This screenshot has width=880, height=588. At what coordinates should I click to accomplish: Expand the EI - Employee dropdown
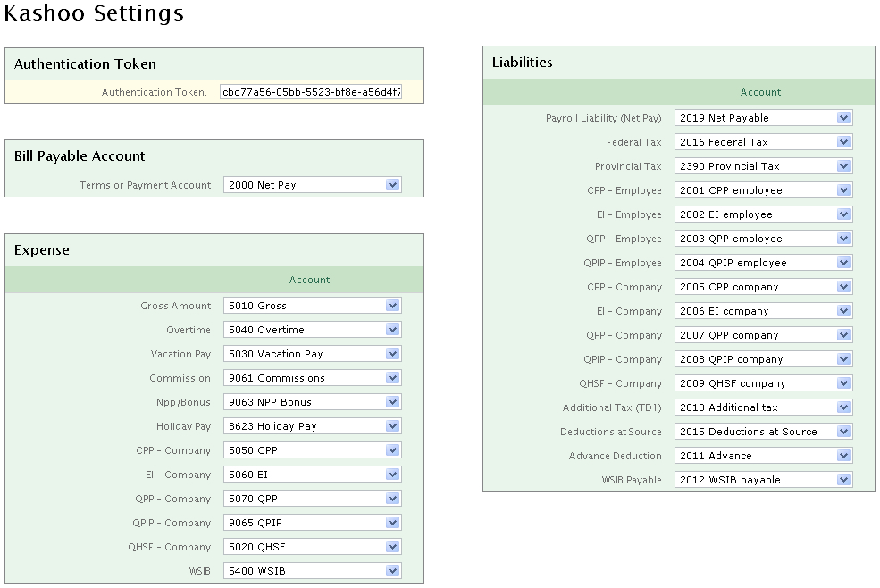click(x=763, y=214)
